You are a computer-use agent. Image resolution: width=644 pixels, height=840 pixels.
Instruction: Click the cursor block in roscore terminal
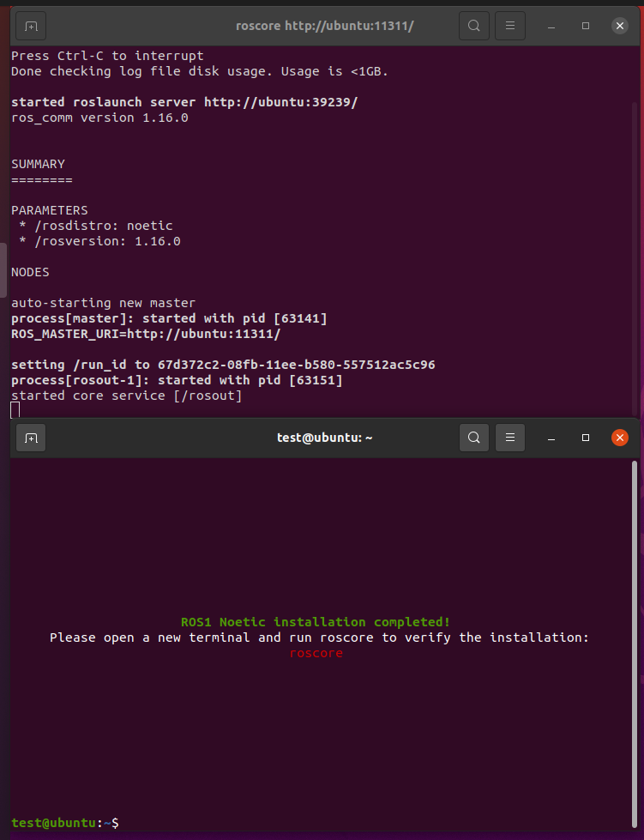pos(15,410)
